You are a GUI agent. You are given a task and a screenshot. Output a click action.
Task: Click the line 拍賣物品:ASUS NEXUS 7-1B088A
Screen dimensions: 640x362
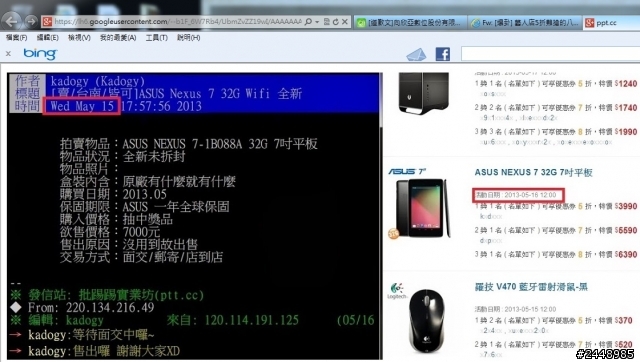coord(189,144)
